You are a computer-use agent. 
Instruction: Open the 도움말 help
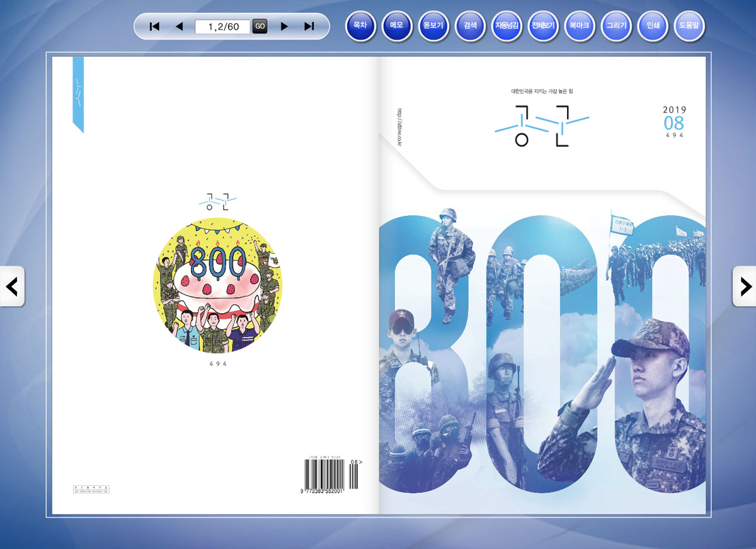click(x=689, y=26)
